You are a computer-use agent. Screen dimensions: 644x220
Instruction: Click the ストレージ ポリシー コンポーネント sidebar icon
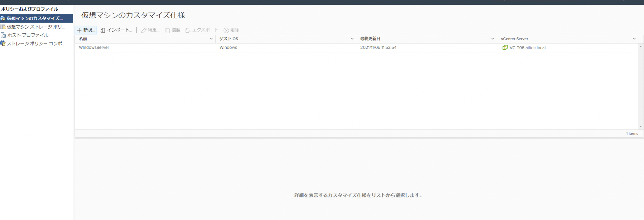pyautogui.click(x=3, y=43)
